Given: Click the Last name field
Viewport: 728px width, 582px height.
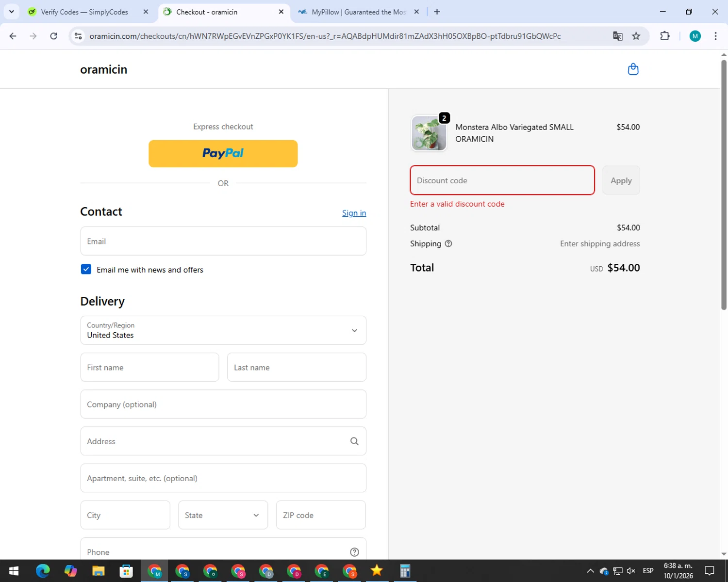Looking at the screenshot, I should click(x=297, y=367).
